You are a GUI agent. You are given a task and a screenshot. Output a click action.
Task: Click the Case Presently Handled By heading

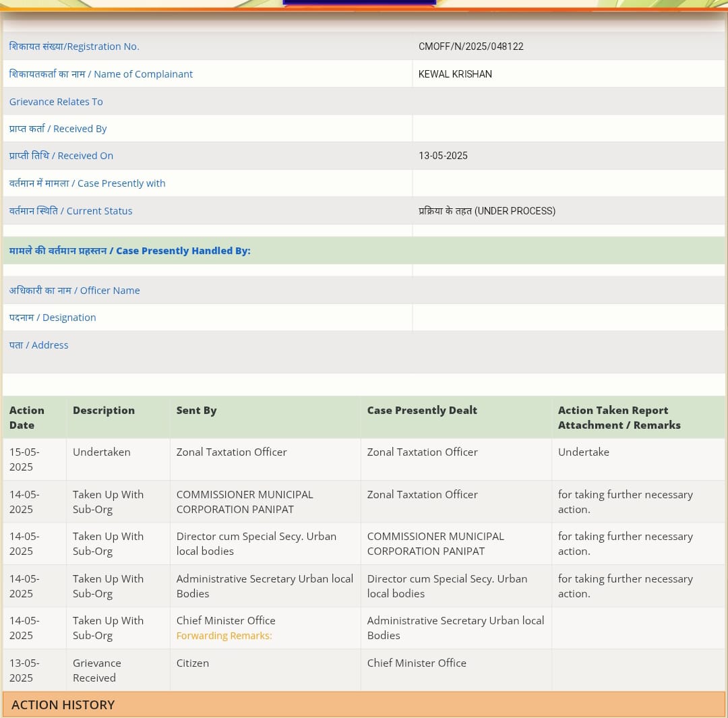point(130,251)
